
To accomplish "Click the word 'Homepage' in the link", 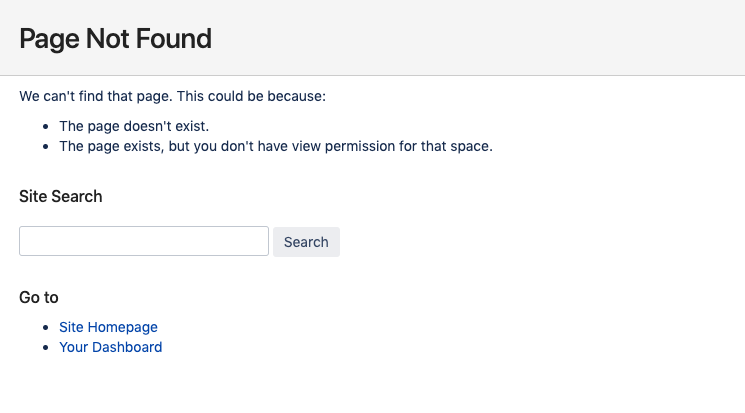I will coord(123,327).
